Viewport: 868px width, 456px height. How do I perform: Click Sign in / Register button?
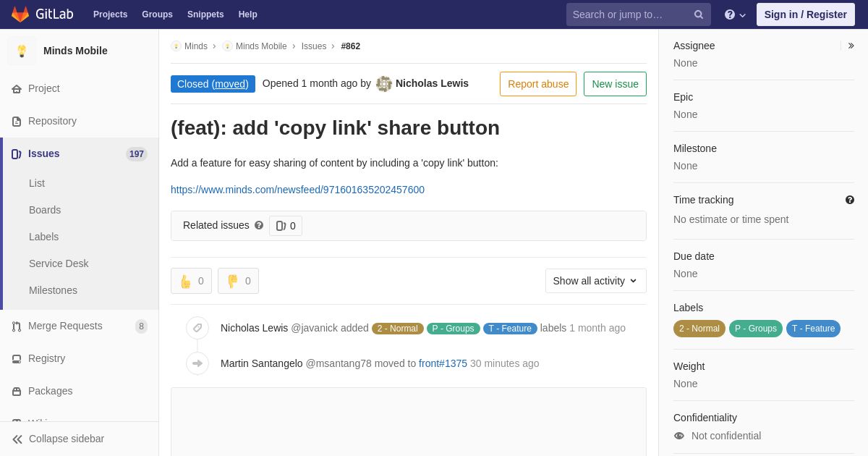click(x=806, y=14)
